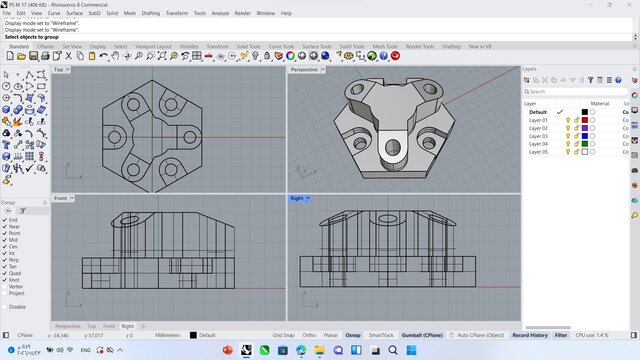
Task: Toggle the End osnap checkbox
Action: coord(5,220)
